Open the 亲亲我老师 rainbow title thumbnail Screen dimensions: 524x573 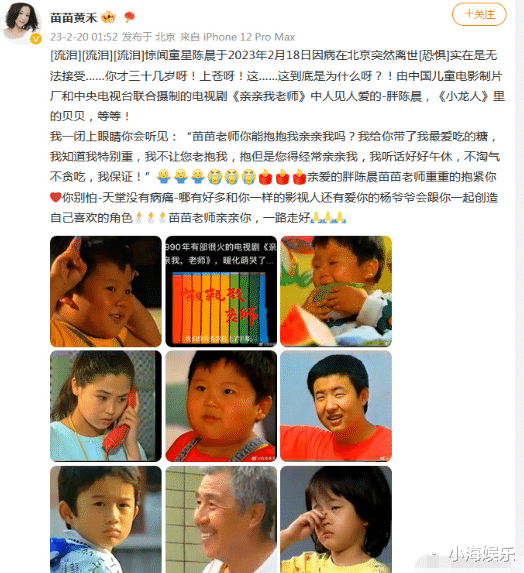(221, 291)
